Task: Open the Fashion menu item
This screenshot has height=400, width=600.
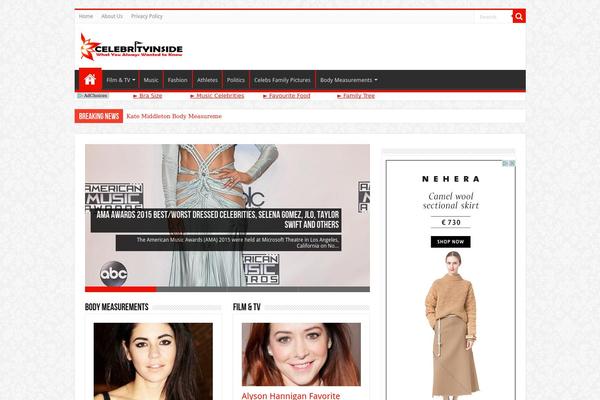Action: [178, 80]
